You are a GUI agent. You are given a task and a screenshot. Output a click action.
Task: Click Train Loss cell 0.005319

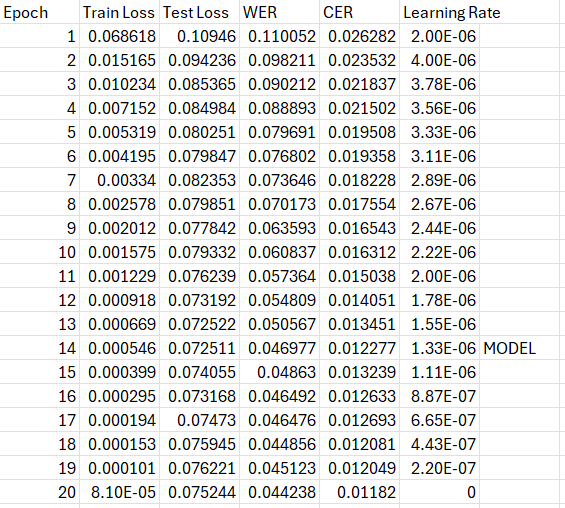tap(119, 132)
